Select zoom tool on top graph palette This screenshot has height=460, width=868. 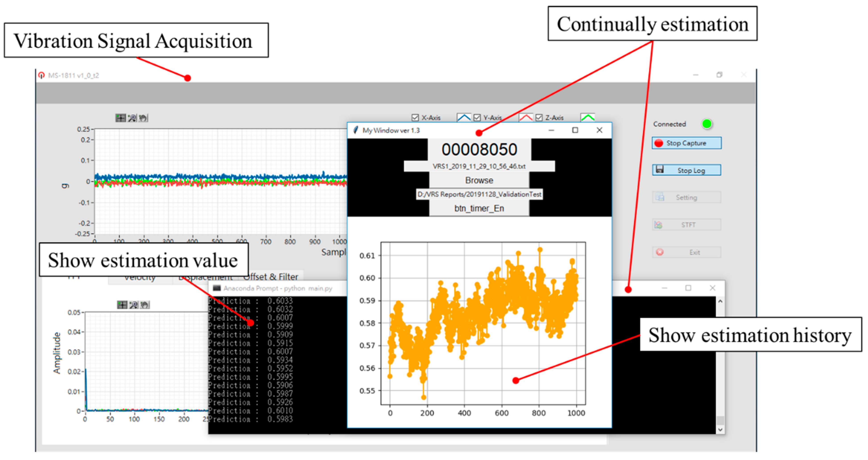[x=132, y=118]
